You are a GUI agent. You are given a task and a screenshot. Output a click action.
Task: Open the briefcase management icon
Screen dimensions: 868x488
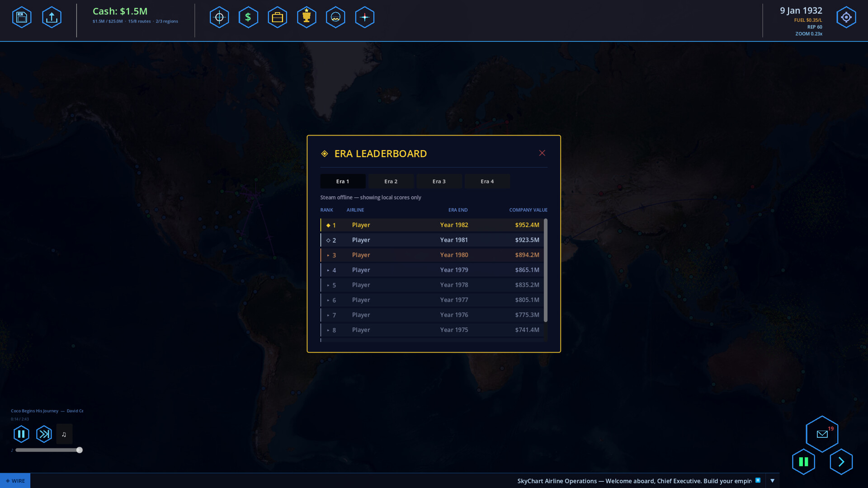click(x=277, y=17)
